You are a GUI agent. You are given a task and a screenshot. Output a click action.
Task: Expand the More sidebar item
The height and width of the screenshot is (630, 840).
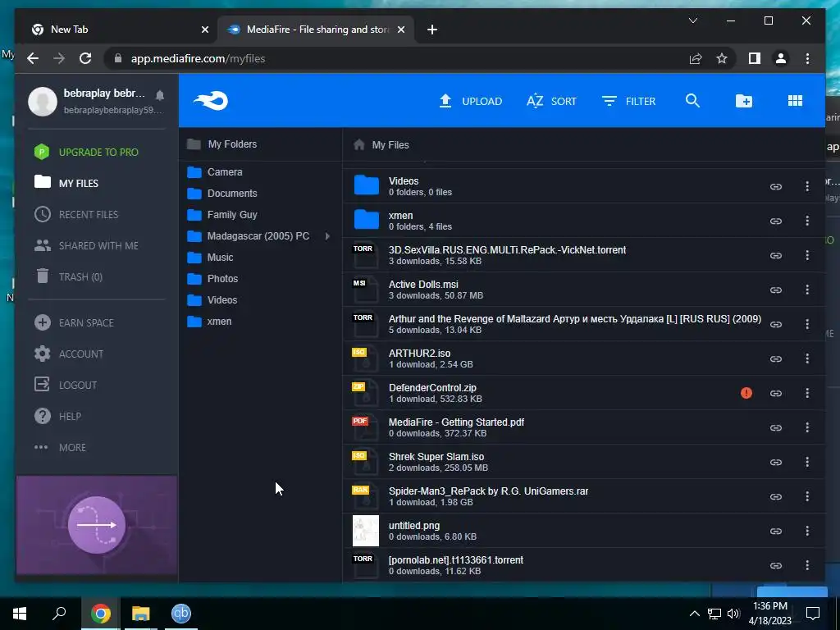tap(59, 447)
